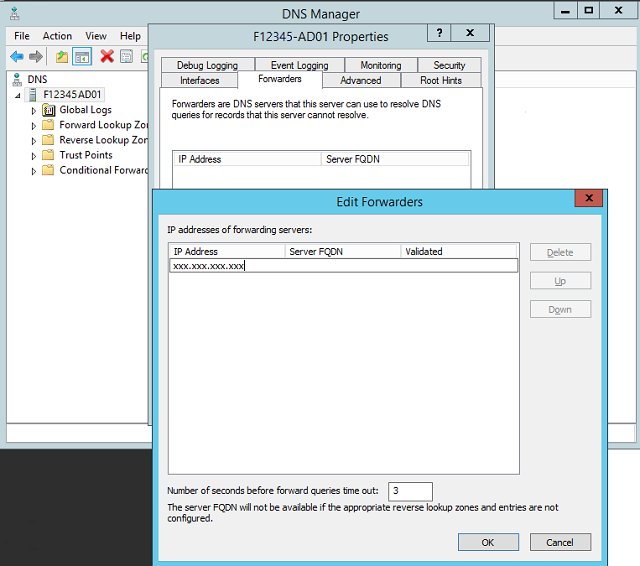
Task: Switch to the Monitoring tab
Action: pyautogui.click(x=381, y=65)
